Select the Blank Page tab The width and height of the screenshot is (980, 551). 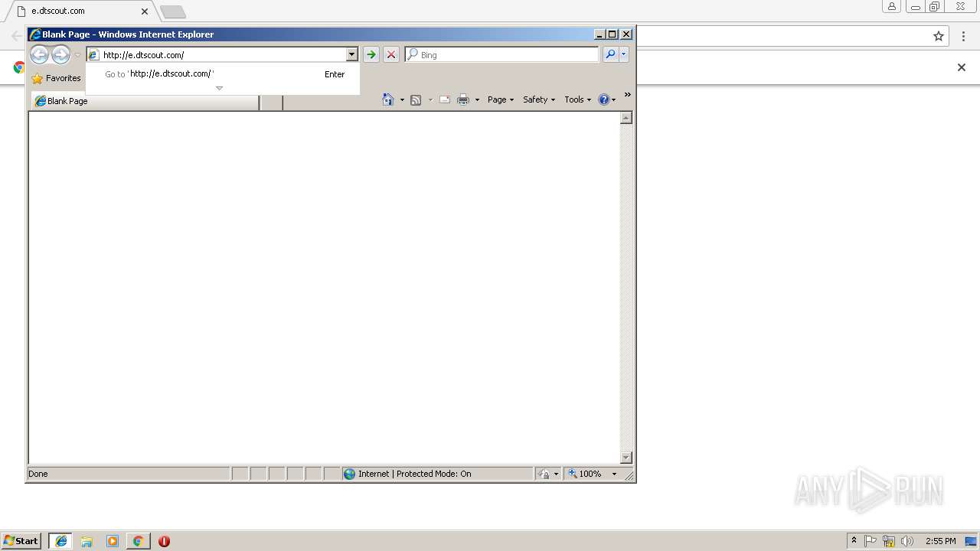pyautogui.click(x=145, y=101)
